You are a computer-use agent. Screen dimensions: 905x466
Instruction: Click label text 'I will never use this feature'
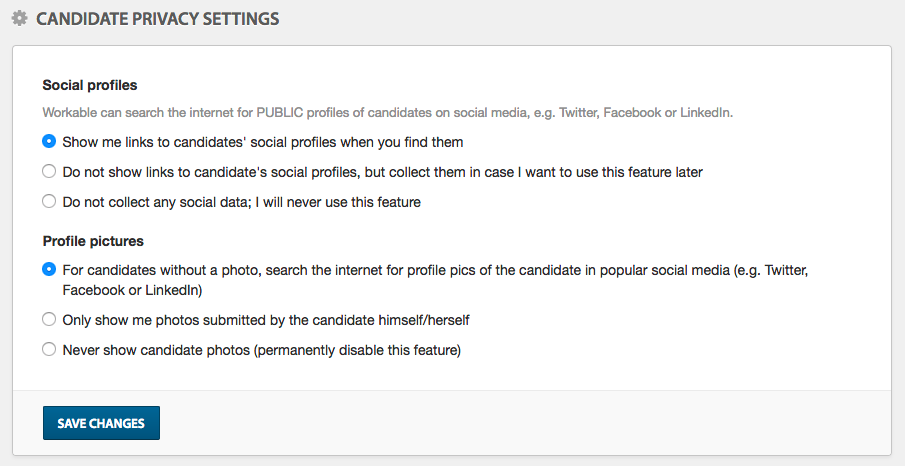(342, 202)
